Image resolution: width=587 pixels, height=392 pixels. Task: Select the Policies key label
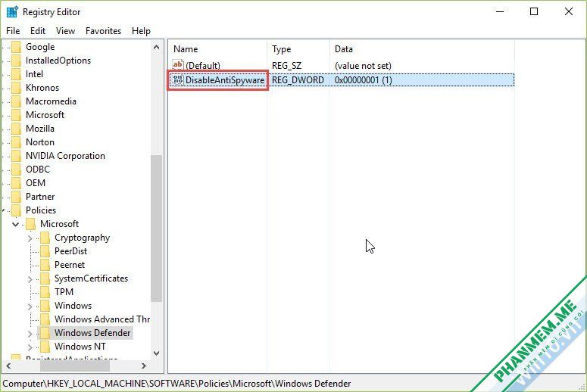tap(41, 210)
